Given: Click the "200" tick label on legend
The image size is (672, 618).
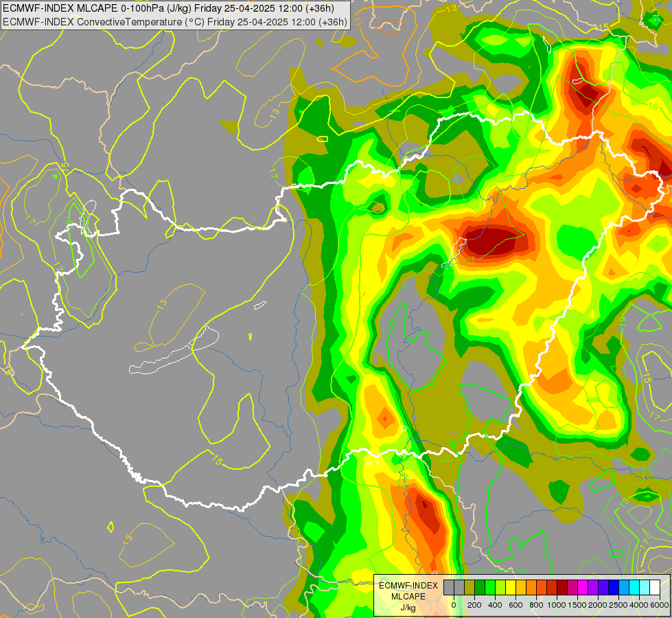Looking at the screenshot, I should click(x=474, y=605).
